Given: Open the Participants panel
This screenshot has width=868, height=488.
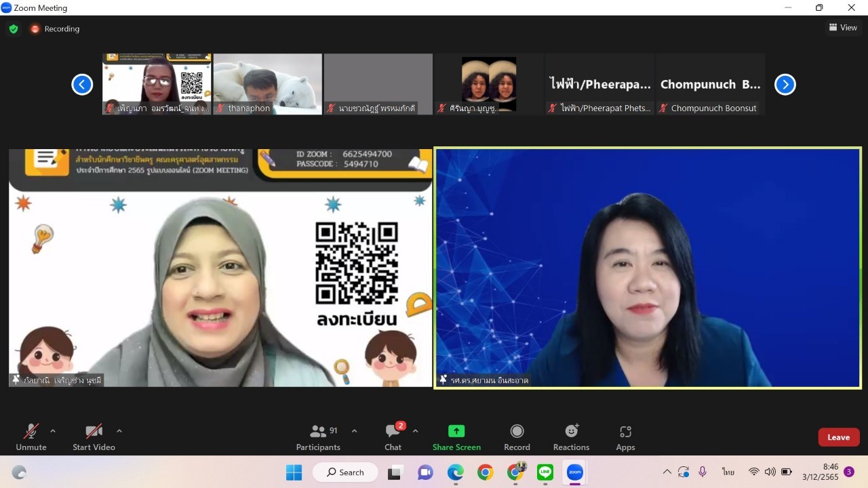Looking at the screenshot, I should [x=317, y=437].
